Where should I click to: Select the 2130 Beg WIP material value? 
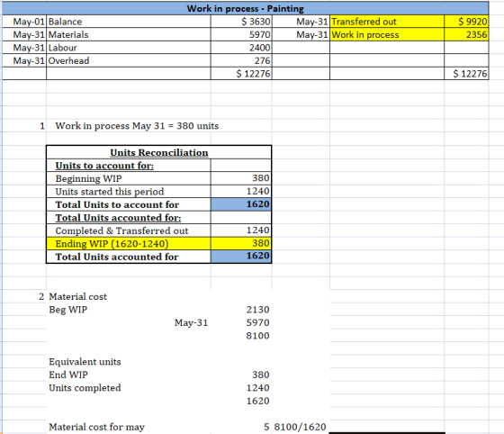[257, 310]
